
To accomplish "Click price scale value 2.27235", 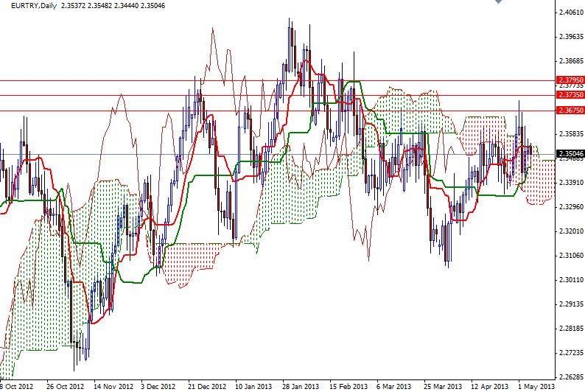I will click(x=571, y=352).
